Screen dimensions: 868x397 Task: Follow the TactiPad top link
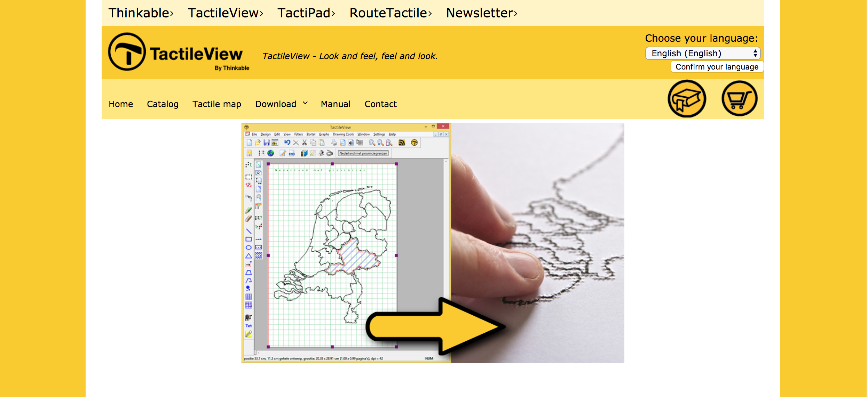(306, 13)
